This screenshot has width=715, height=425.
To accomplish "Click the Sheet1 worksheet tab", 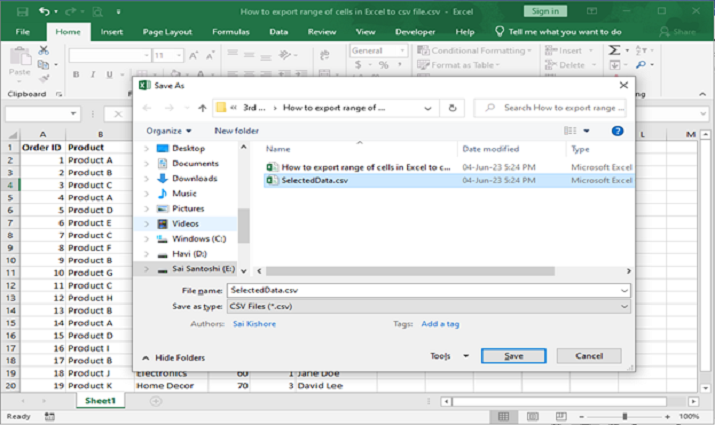I will coord(100,401).
